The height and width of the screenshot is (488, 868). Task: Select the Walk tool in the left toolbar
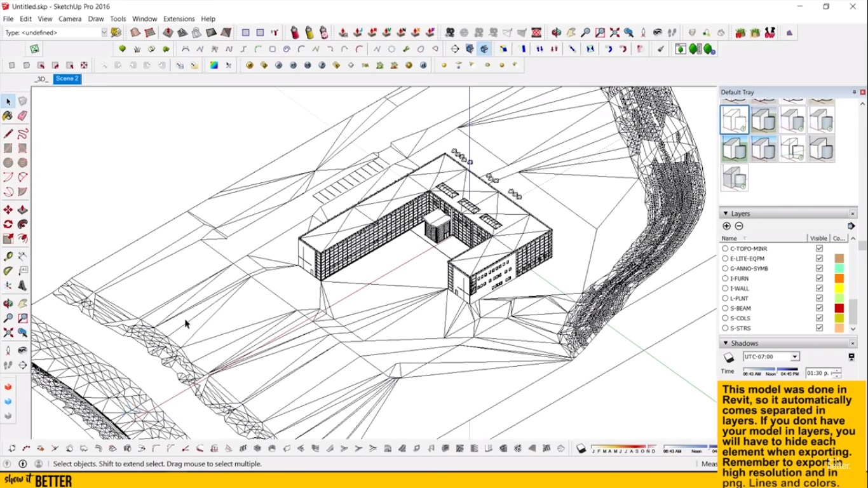coord(8,365)
